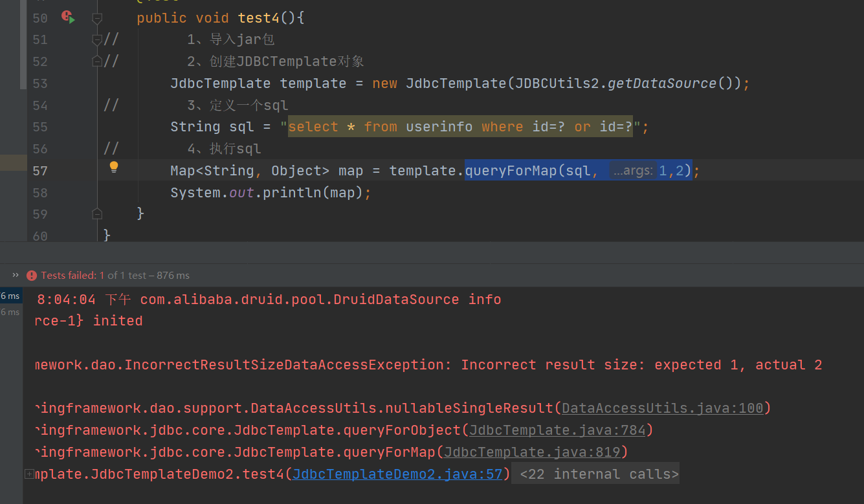Click the com.alibaba.druid.pool.DruidDataSource info line
The image size is (864, 504).
click(320, 300)
